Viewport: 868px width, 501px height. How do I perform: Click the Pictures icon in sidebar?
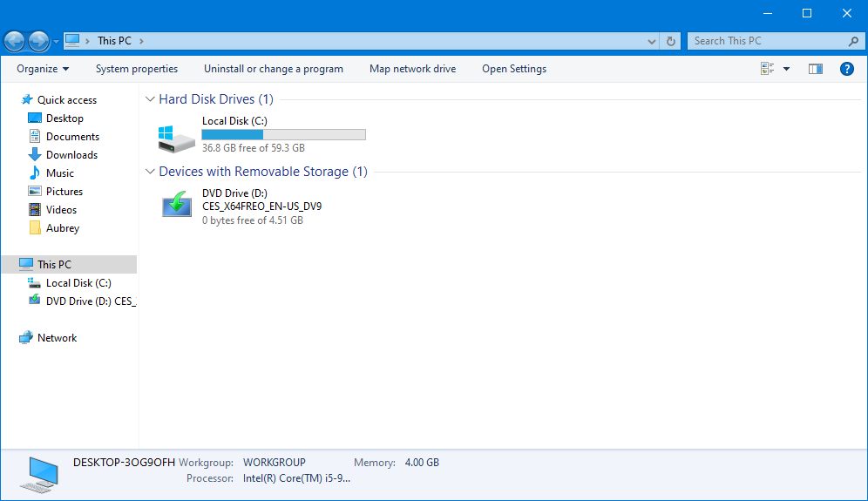tap(34, 191)
